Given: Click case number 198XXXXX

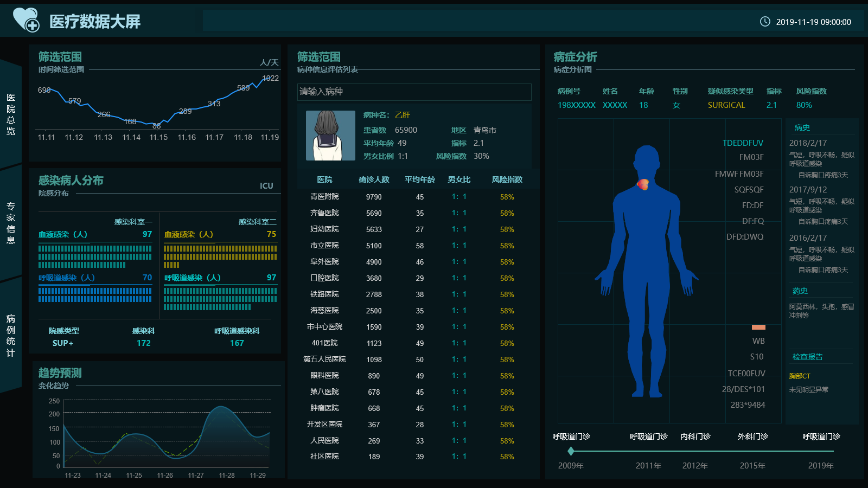Looking at the screenshot, I should click(x=577, y=105).
